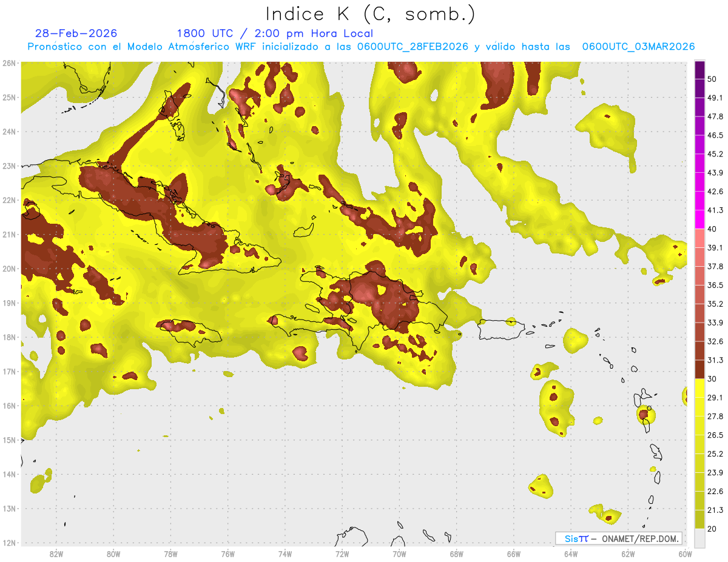The image size is (728, 562).
Task: Click the '26N' latitude label
Action: tap(9, 63)
